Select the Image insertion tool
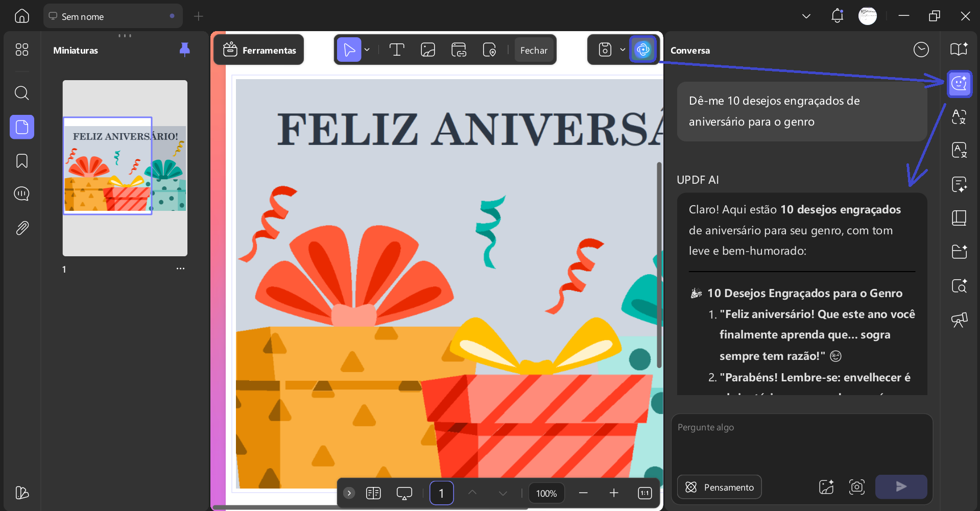Image resolution: width=980 pixels, height=511 pixels. click(427, 50)
